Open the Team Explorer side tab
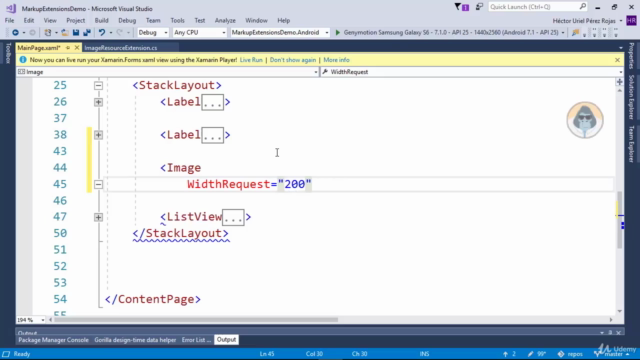This screenshot has width=640, height=360. (631, 144)
